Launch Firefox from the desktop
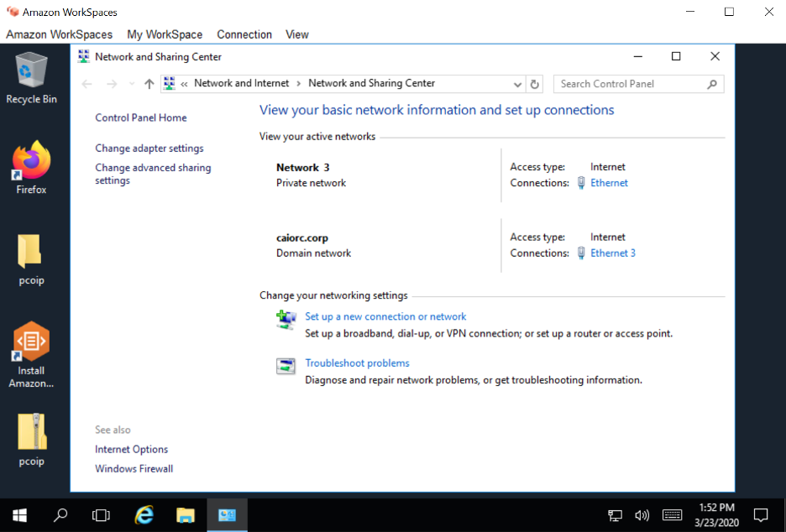The height and width of the screenshot is (532, 786). tap(31, 167)
